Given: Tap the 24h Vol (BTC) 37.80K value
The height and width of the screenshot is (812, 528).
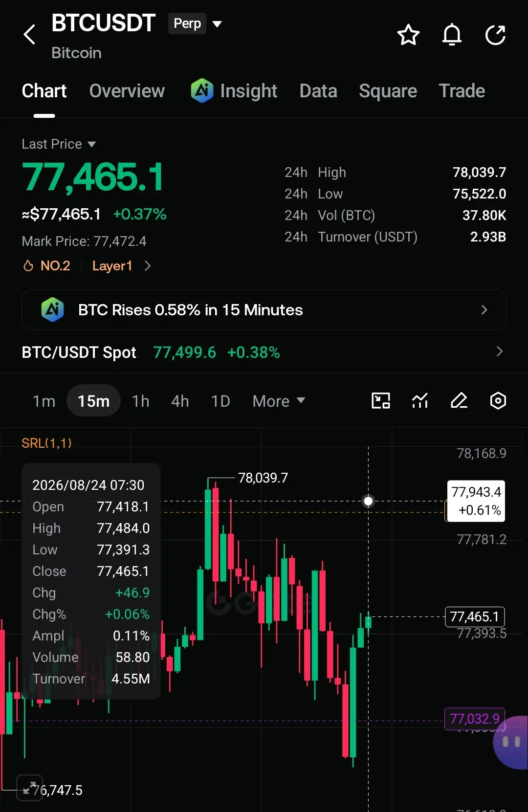Looking at the screenshot, I should 484,216.
